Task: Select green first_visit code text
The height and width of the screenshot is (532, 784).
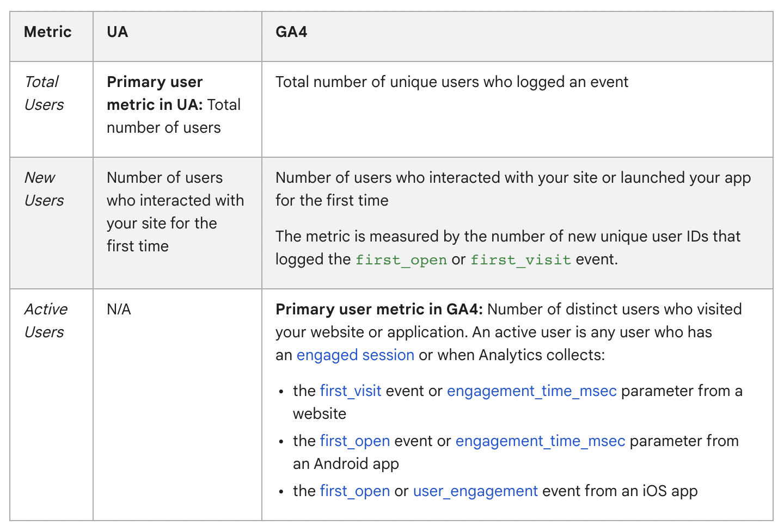Action: (x=520, y=260)
